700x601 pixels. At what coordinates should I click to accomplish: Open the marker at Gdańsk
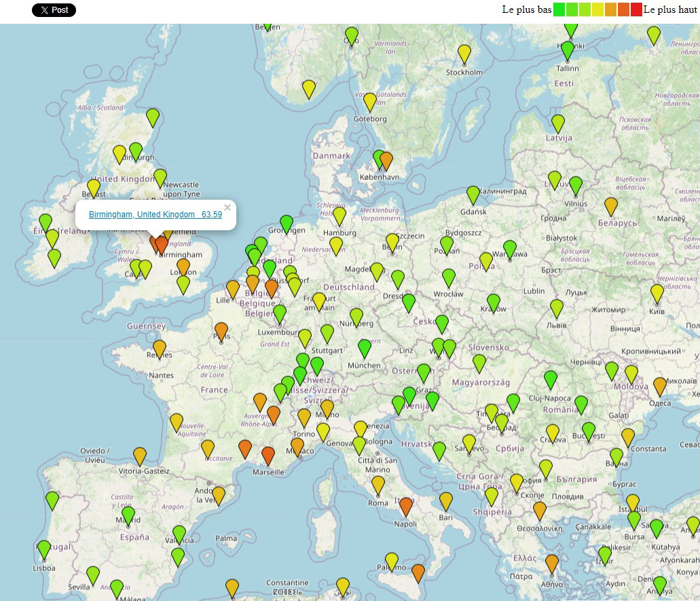pyautogui.click(x=473, y=195)
